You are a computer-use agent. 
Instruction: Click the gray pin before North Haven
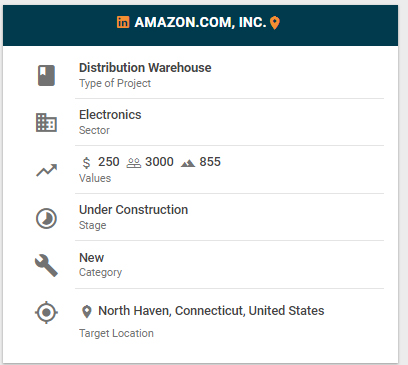click(87, 312)
